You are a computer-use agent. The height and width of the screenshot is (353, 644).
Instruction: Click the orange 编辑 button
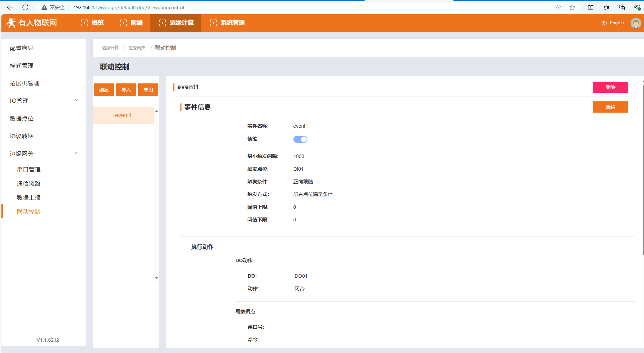610,107
